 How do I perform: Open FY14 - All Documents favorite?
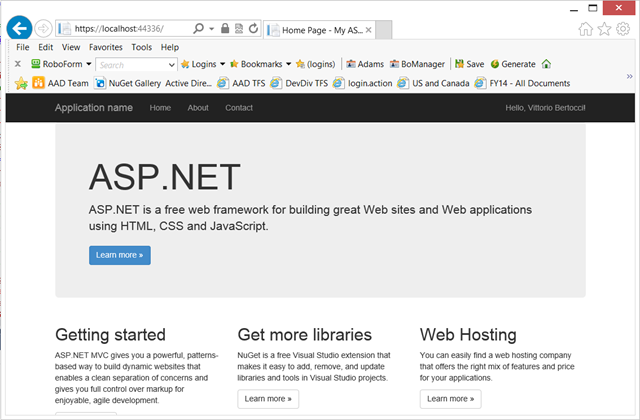coord(522,83)
